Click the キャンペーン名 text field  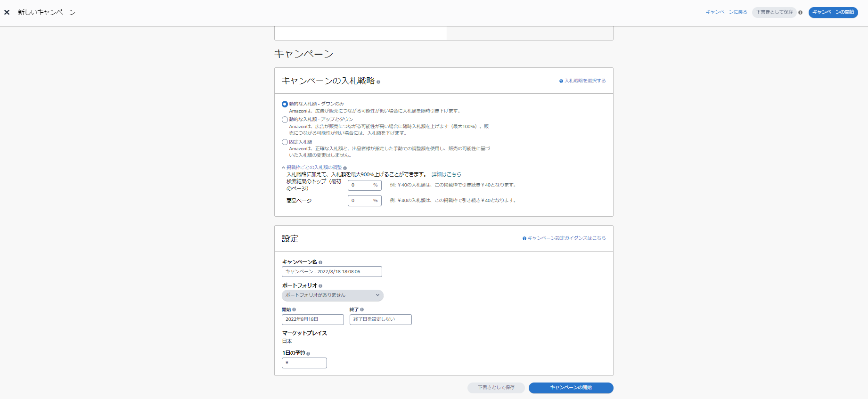[x=332, y=272]
